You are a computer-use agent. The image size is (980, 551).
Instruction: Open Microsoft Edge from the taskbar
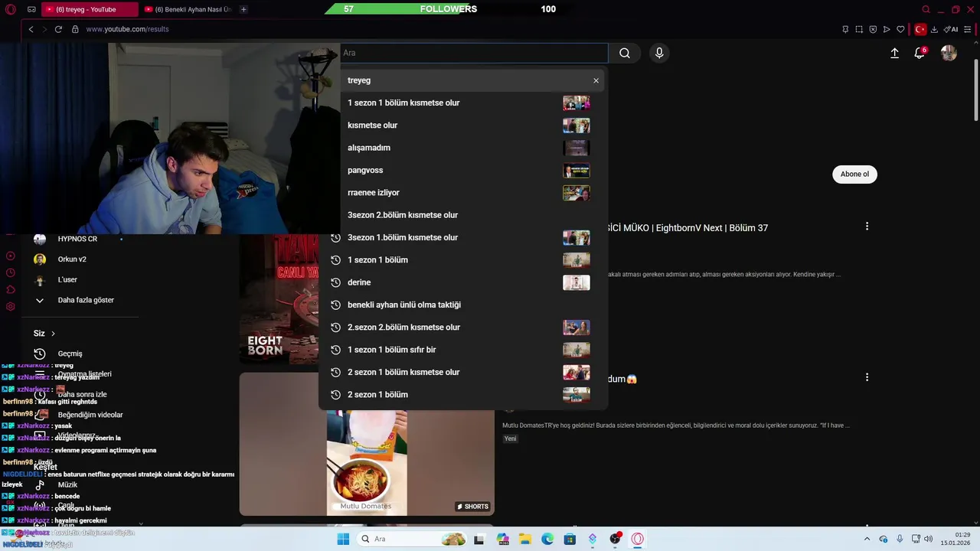pos(547,539)
